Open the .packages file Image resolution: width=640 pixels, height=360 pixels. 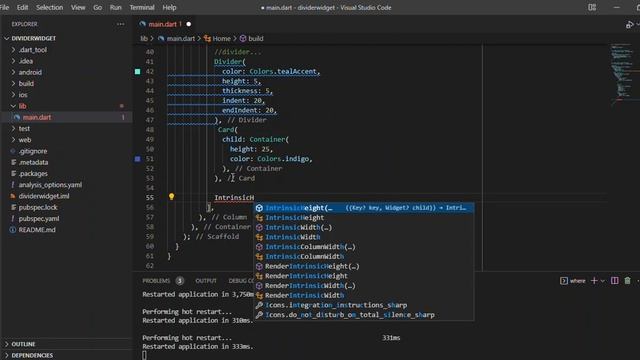point(33,173)
